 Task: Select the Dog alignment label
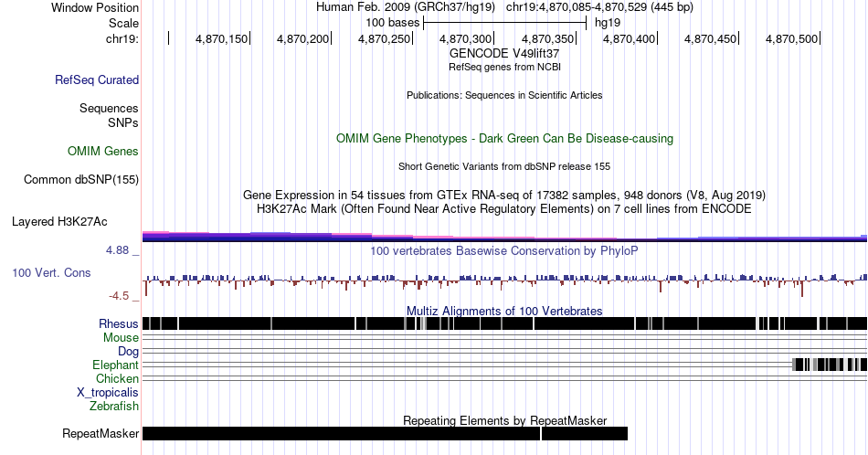129,352
